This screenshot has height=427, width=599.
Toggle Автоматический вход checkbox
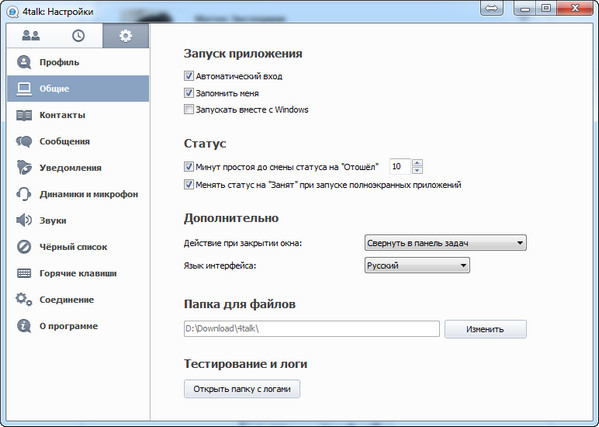point(189,76)
